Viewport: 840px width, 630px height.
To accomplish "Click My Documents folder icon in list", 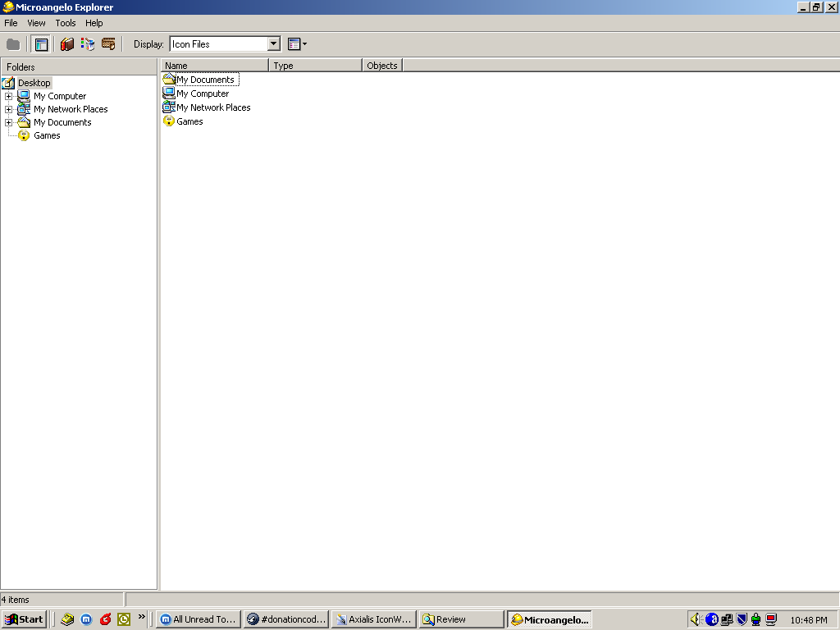I will point(169,80).
